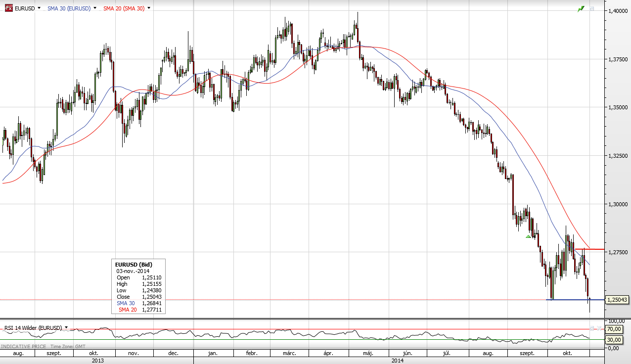631x364 pixels.
Task: Click the Low value 1,24380
Action: click(151, 290)
